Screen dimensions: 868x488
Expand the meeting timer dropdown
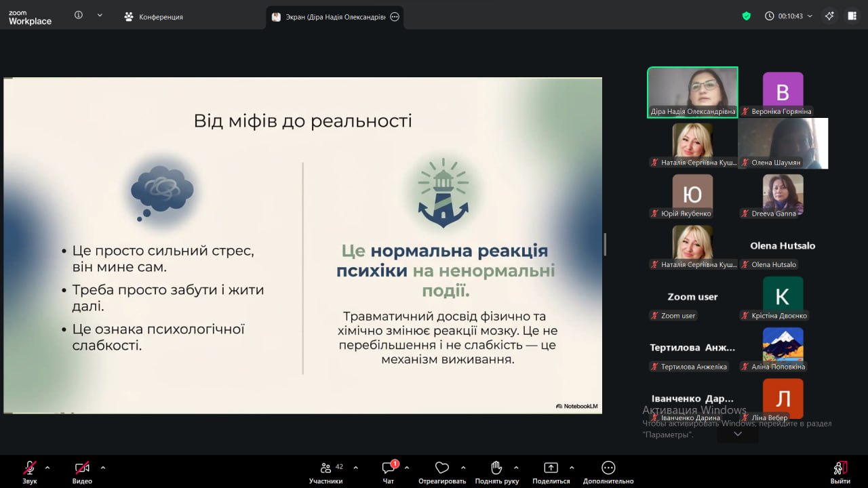pyautogui.click(x=809, y=16)
